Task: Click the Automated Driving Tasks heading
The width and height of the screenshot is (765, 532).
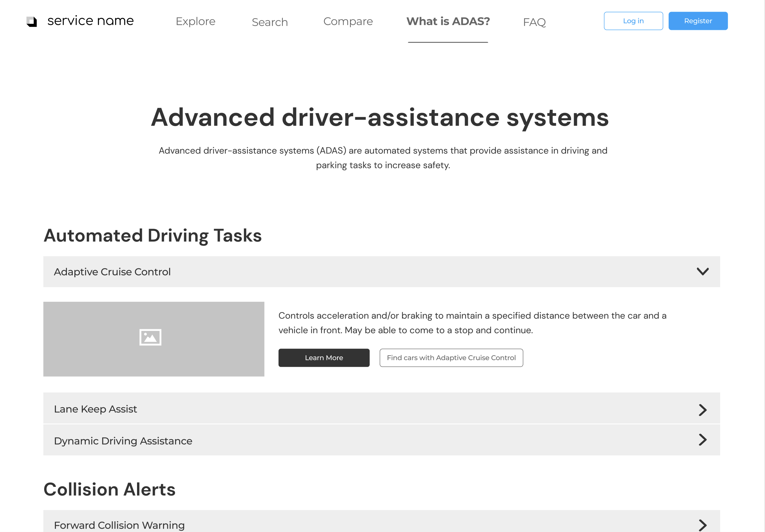Action: tap(153, 236)
